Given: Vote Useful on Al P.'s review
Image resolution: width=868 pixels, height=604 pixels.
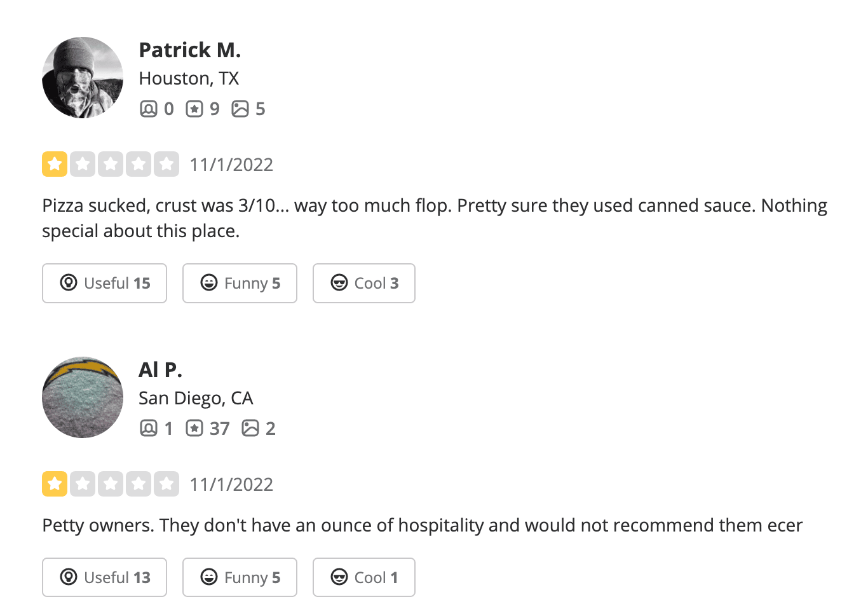Looking at the screenshot, I should click(x=105, y=577).
